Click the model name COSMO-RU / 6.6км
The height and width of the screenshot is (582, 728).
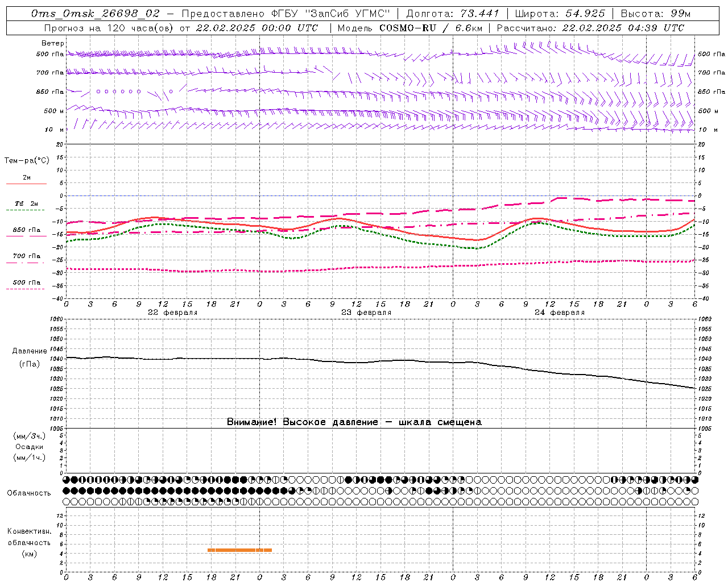click(431, 27)
